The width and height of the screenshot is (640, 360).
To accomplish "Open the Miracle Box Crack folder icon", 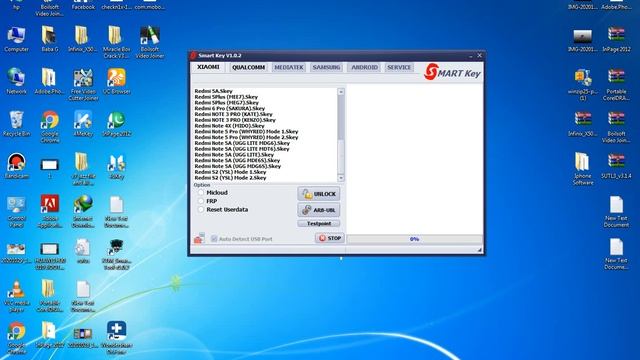I will click(x=116, y=36).
